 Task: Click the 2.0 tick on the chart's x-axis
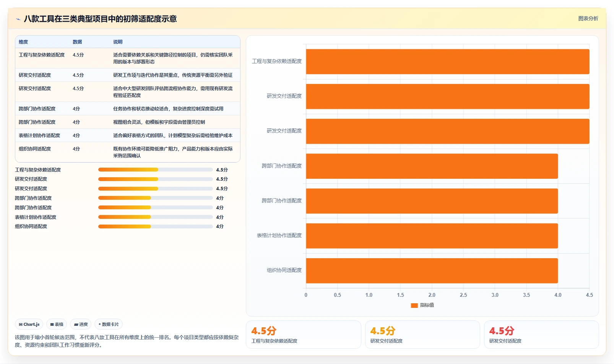[x=432, y=295]
